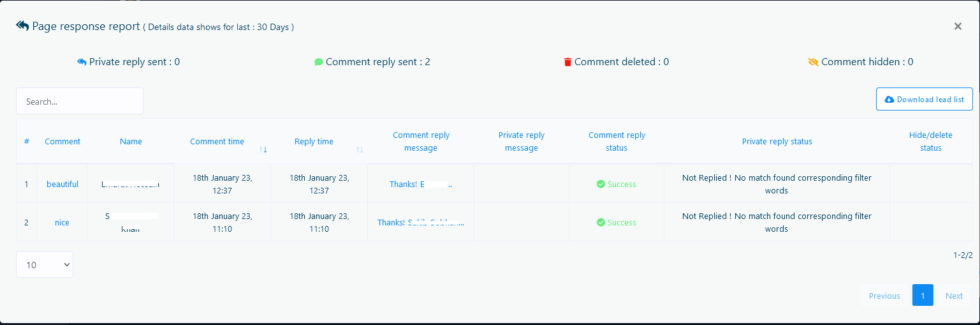Viewport: 980px width, 325px height.
Task: Close the Page response report dialog
Action: point(958,26)
